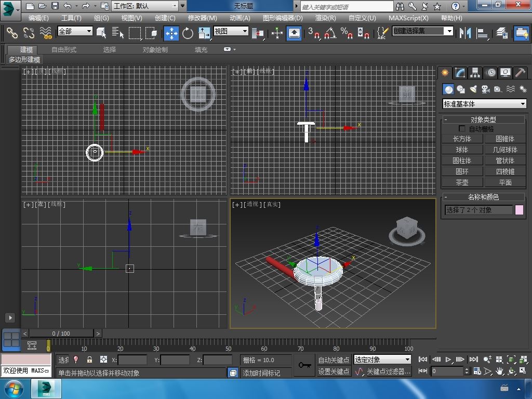Choose the Rectangular Selection Region tool
The image size is (532, 399).
click(x=135, y=33)
